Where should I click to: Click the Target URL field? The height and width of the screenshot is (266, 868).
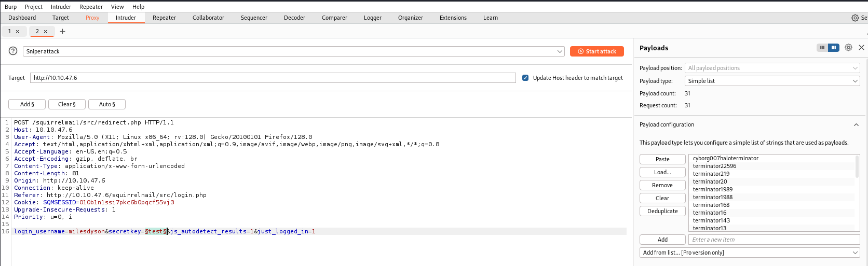(x=273, y=78)
